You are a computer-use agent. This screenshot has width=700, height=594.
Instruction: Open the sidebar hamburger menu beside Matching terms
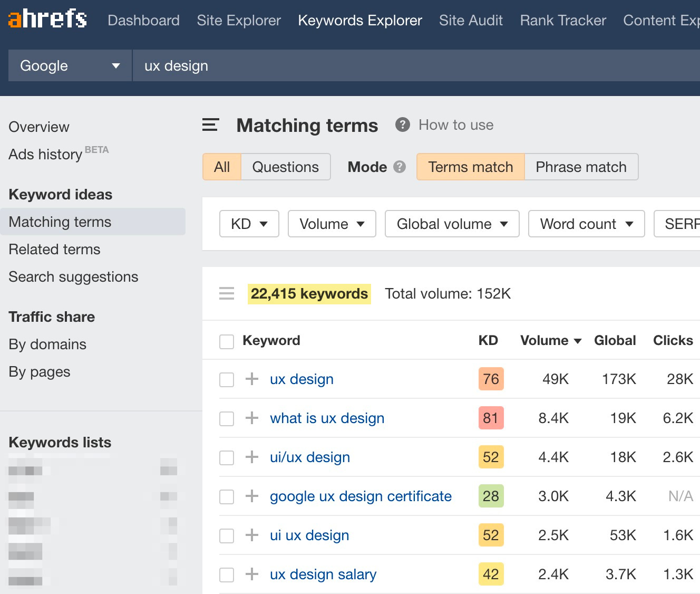pos(210,125)
